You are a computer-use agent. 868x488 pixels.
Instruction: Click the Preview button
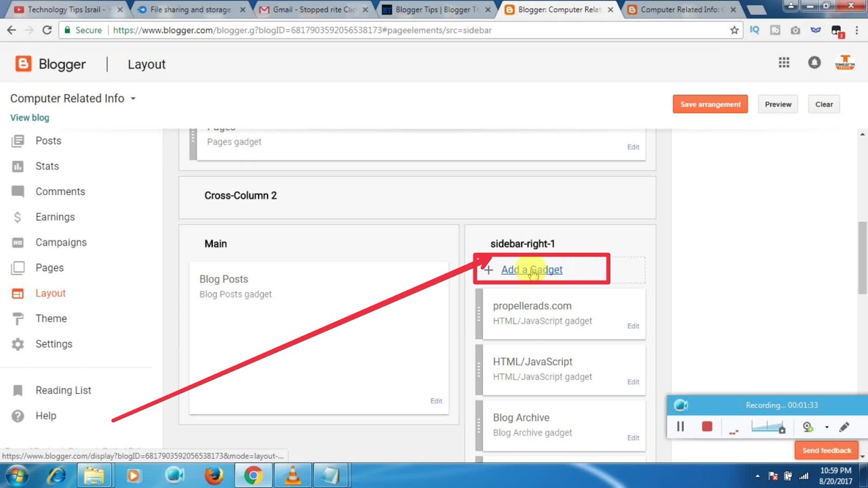(778, 104)
